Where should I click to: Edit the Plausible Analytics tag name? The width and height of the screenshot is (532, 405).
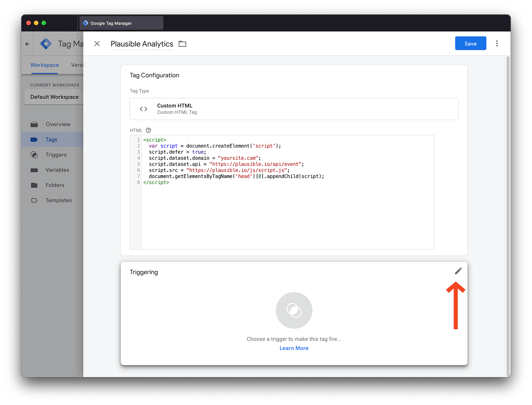click(142, 44)
